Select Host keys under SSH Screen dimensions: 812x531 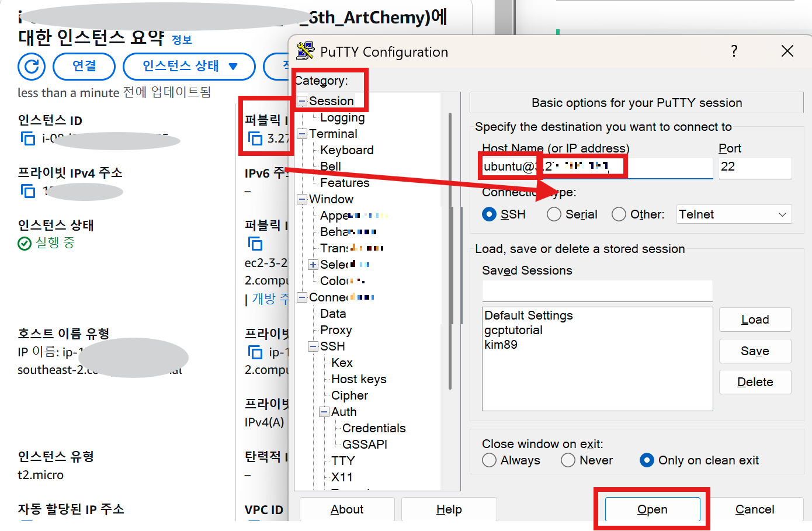pyautogui.click(x=359, y=379)
